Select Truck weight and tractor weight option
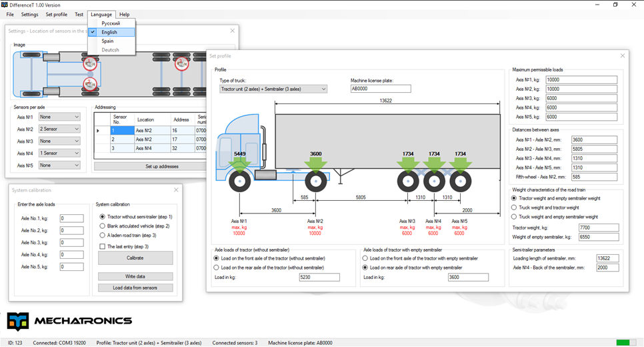Screen dimensions: 644x347 [514, 208]
